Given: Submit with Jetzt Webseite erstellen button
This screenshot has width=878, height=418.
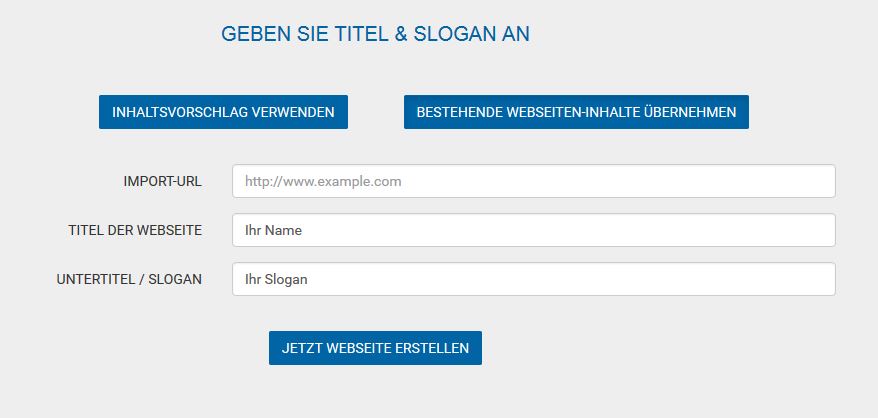Looking at the screenshot, I should (x=375, y=348).
